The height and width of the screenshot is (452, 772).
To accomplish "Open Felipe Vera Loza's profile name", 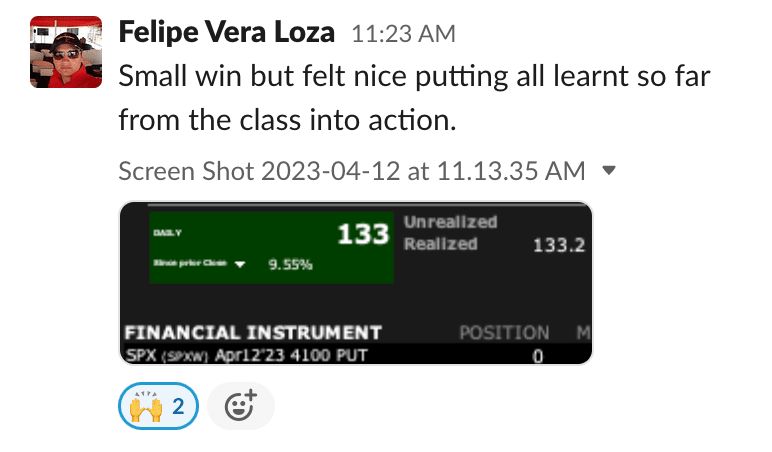I will (x=227, y=32).
